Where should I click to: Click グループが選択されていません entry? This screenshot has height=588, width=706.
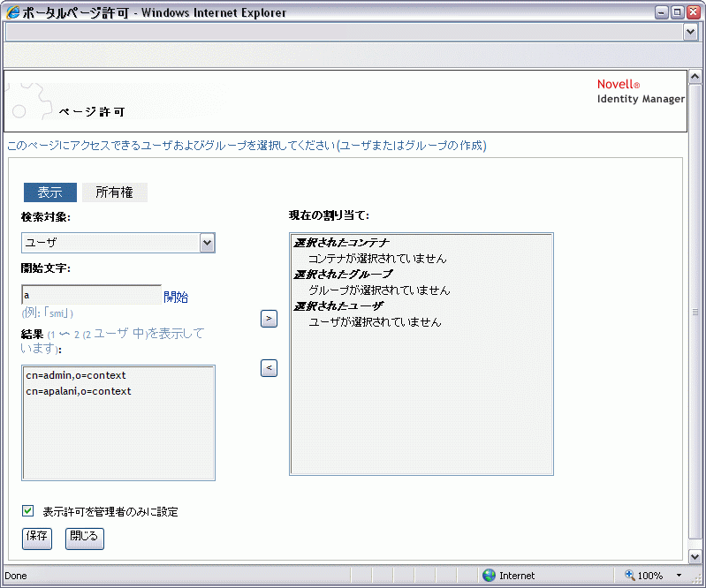379,290
